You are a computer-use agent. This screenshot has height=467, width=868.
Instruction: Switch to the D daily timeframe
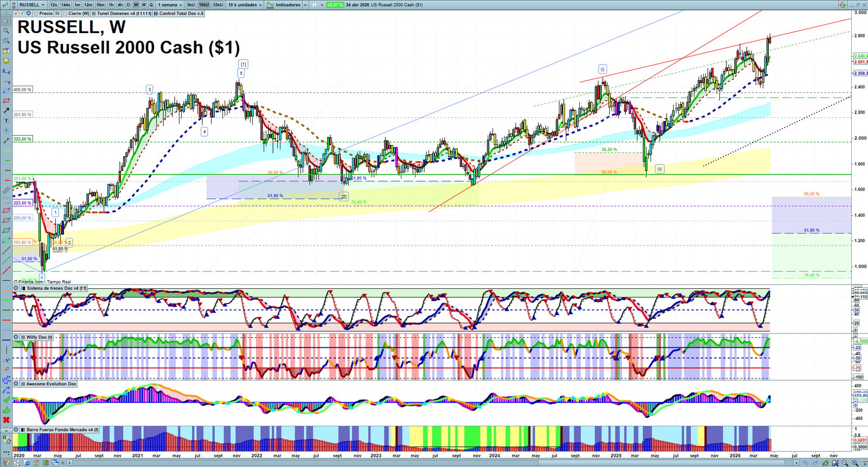[x=129, y=5]
